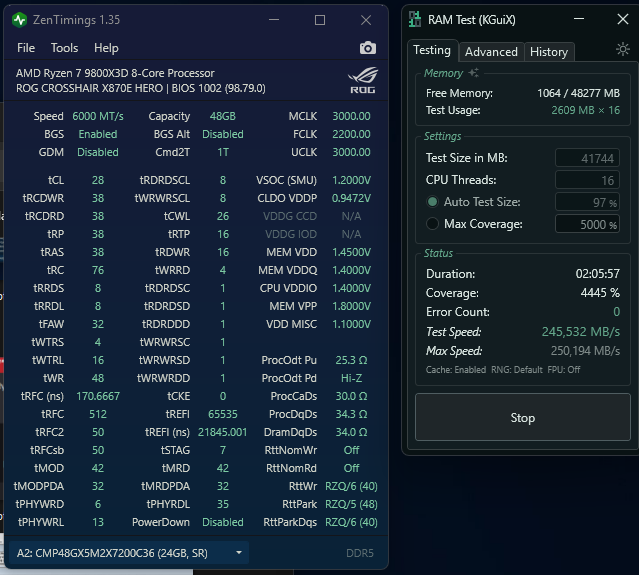Image resolution: width=639 pixels, height=575 pixels.
Task: Click the ROG logo in ZenTimings
Action: coord(363,80)
